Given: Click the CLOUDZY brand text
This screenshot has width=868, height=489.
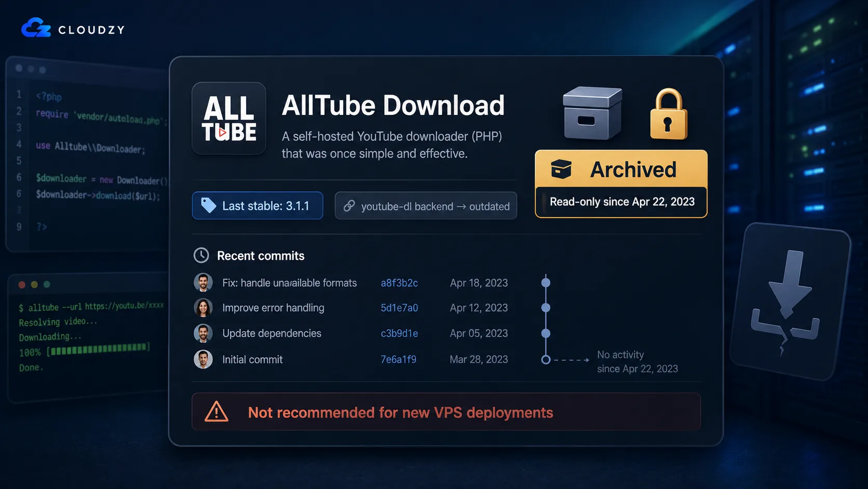Looking at the screenshot, I should tap(91, 30).
